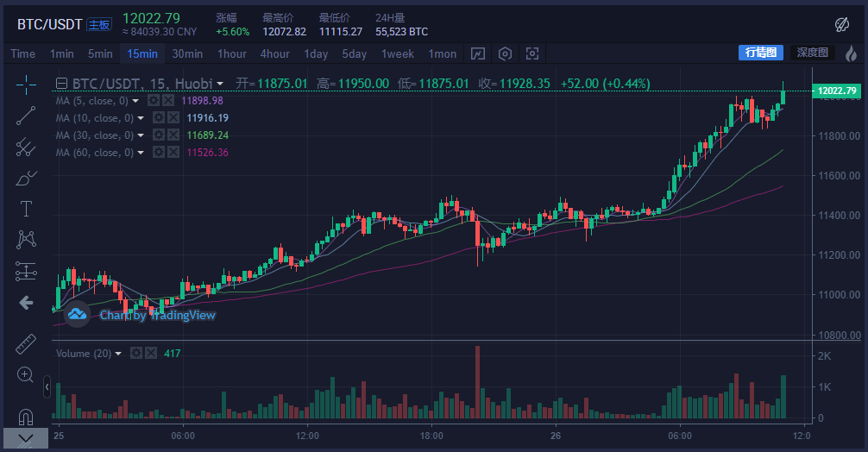
Task: Expand more drawing tools at toolbar bottom
Action: pos(26,439)
